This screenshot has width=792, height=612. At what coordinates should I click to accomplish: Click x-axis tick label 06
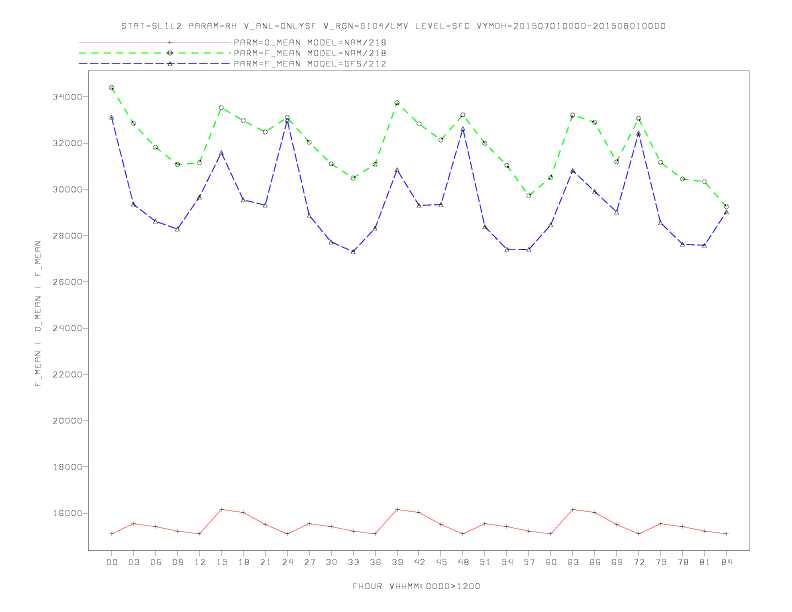tap(156, 562)
